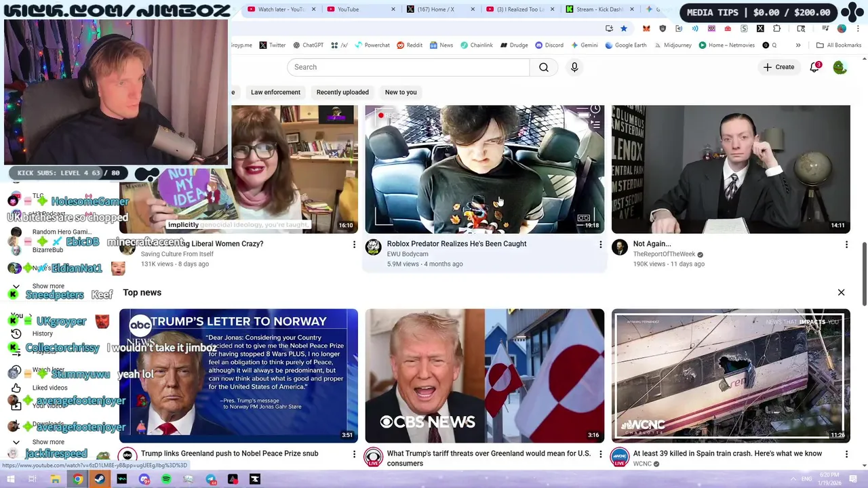
Task: Open At least 39 killed in Spain title
Action: point(727,453)
